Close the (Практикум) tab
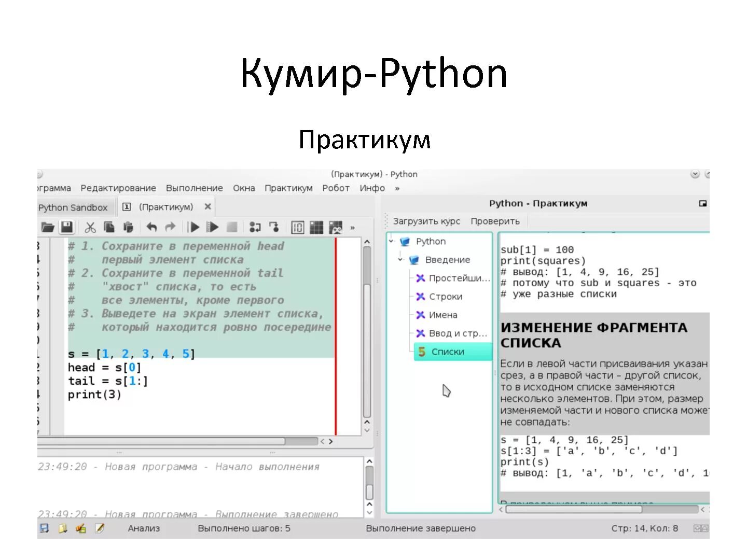The image size is (747, 560). [208, 206]
